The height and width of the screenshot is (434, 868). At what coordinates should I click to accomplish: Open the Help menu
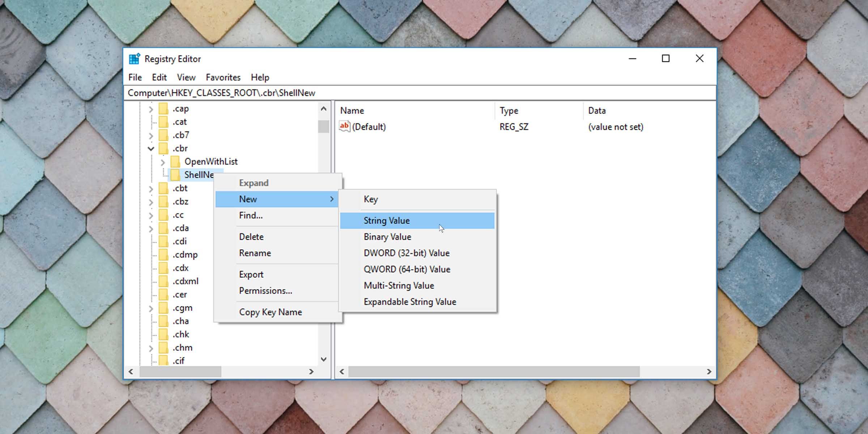pyautogui.click(x=260, y=77)
